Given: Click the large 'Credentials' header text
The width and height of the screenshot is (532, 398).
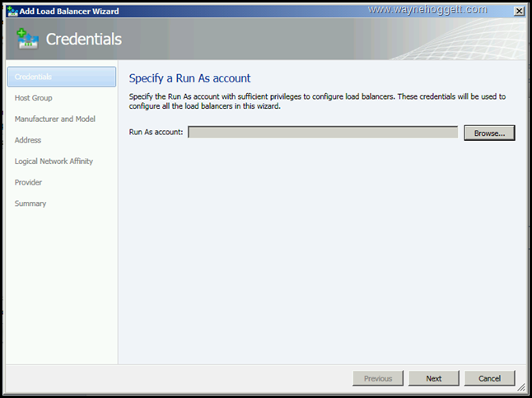Looking at the screenshot, I should coord(84,39).
